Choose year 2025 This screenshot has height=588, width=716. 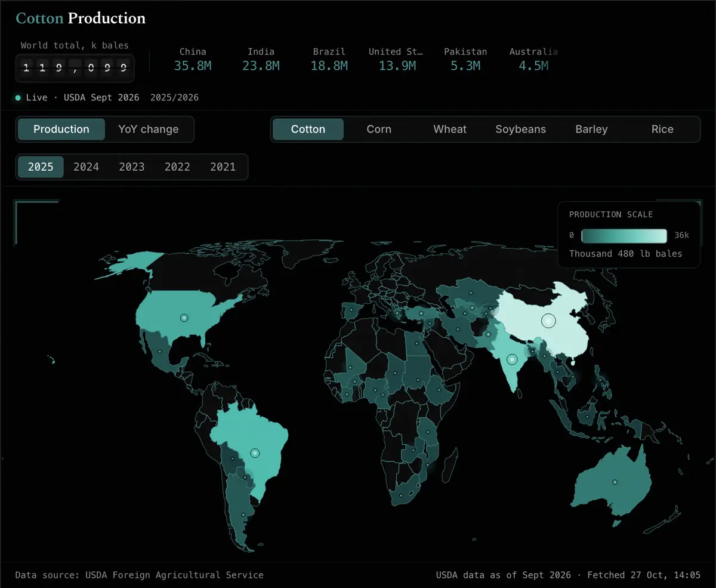tap(41, 167)
